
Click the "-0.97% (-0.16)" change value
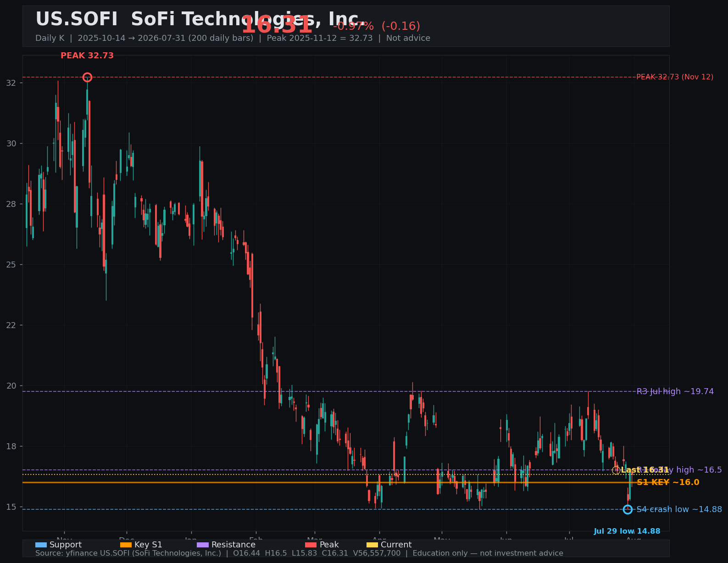tap(377, 26)
